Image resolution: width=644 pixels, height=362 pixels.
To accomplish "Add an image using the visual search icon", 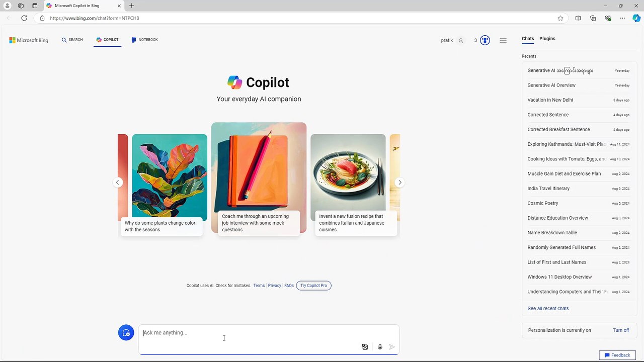I will tap(365, 347).
